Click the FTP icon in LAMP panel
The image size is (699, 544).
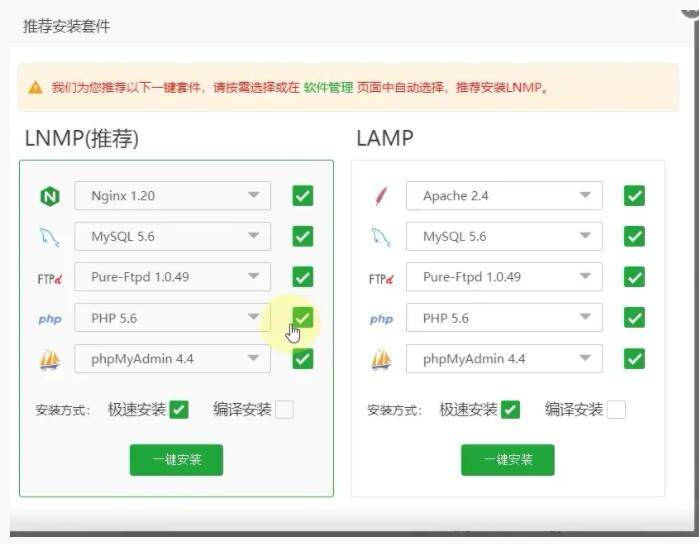point(381,279)
